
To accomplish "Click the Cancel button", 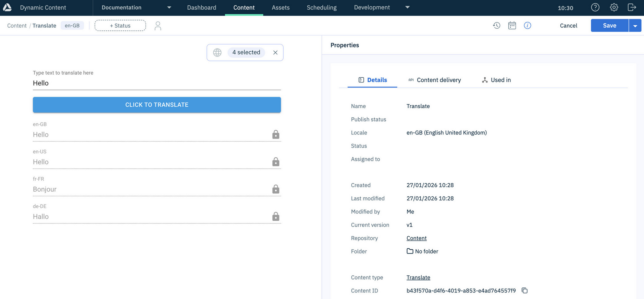I will pyautogui.click(x=569, y=26).
